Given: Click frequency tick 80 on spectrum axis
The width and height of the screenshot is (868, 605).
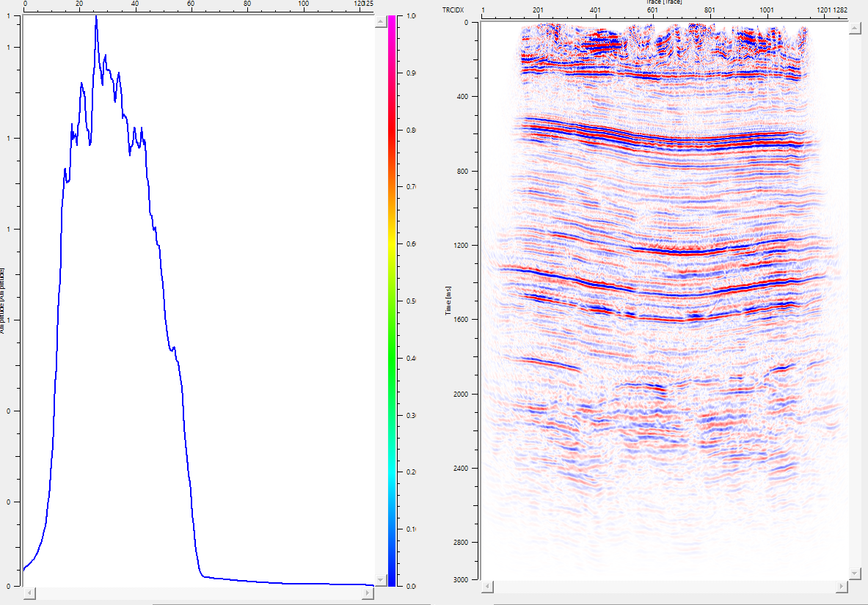Looking at the screenshot, I should coord(247,4).
